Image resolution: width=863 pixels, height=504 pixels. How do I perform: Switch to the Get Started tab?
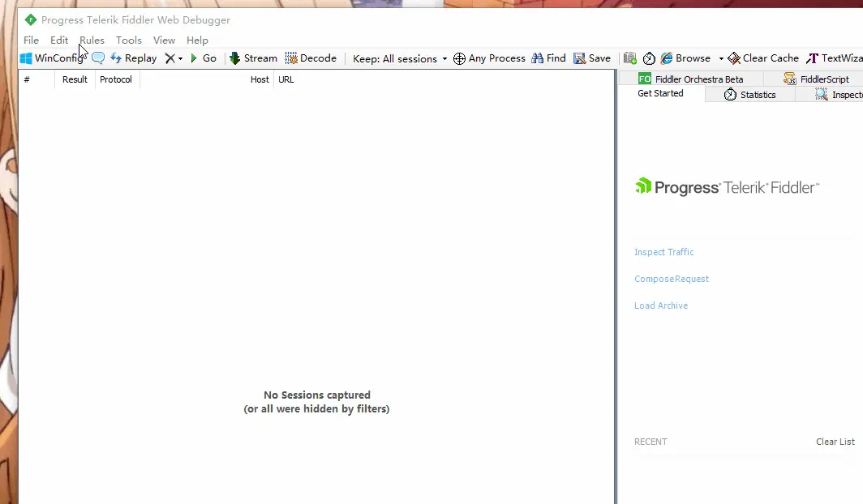(x=660, y=93)
